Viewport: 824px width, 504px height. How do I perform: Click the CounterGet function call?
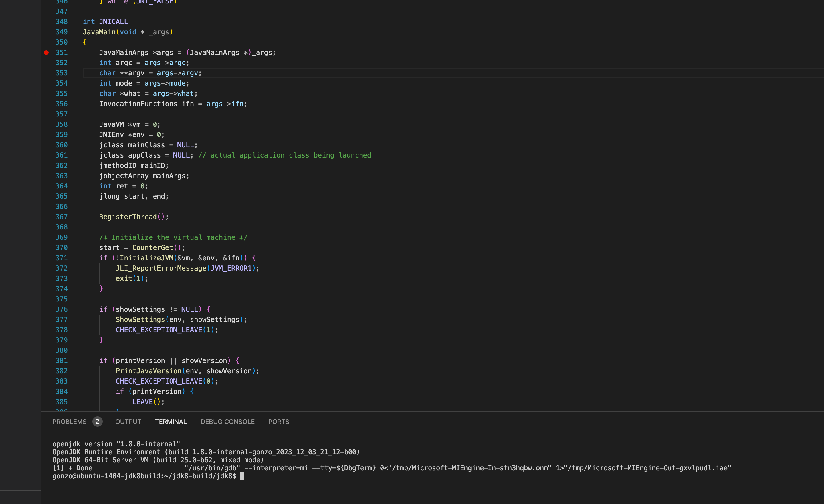click(152, 247)
